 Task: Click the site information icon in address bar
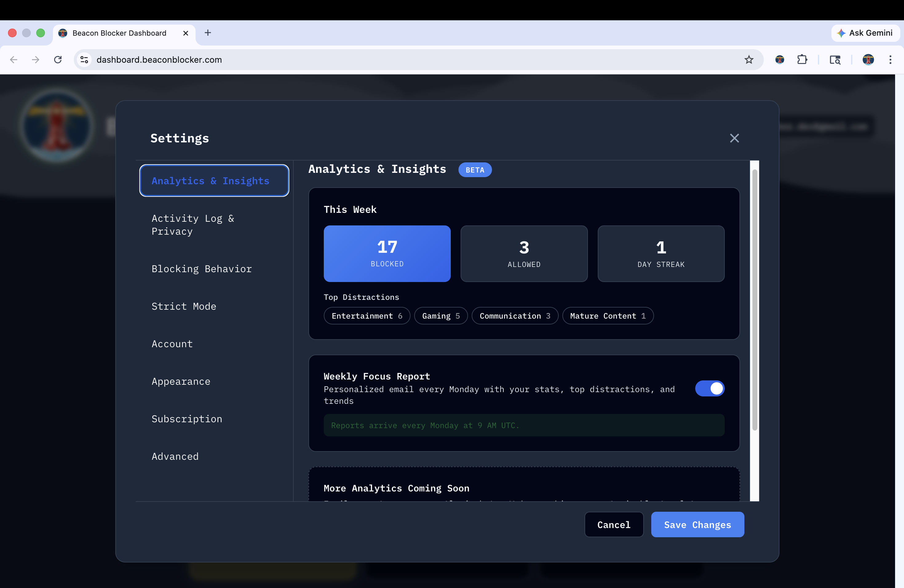[84, 60]
